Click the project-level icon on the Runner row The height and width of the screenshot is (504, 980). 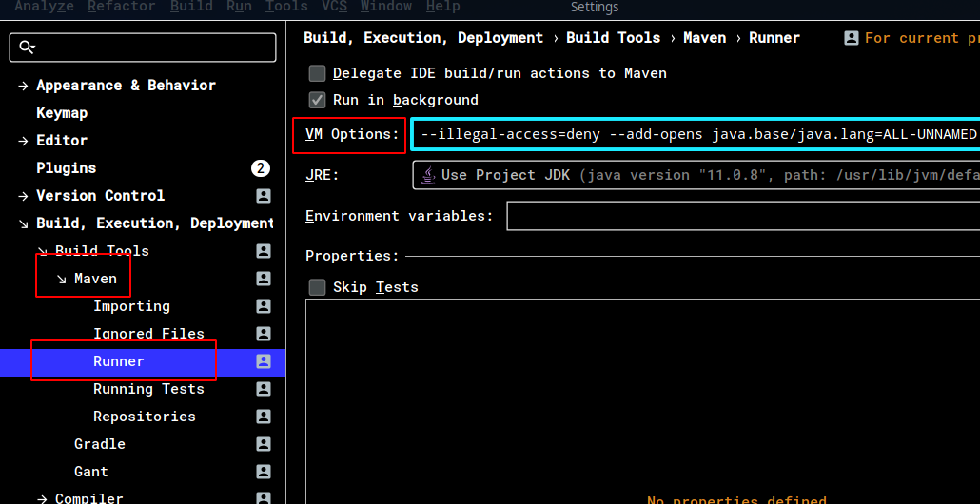coord(264,361)
